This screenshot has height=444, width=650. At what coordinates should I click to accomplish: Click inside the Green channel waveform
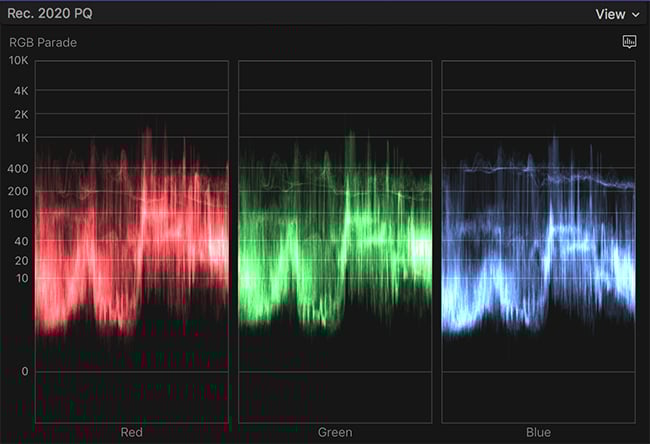click(335, 242)
